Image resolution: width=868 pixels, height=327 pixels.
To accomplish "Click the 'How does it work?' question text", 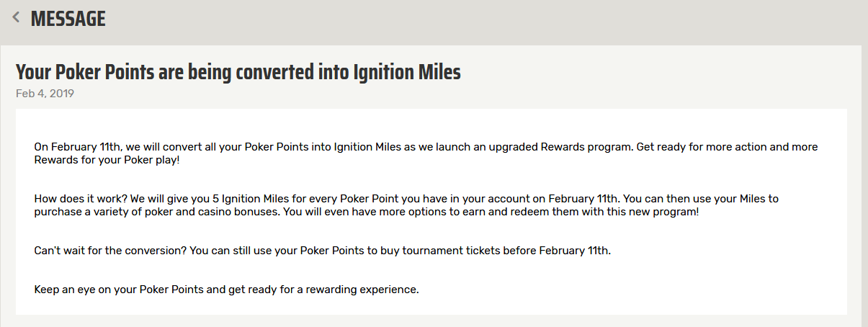I will pyautogui.click(x=79, y=199).
